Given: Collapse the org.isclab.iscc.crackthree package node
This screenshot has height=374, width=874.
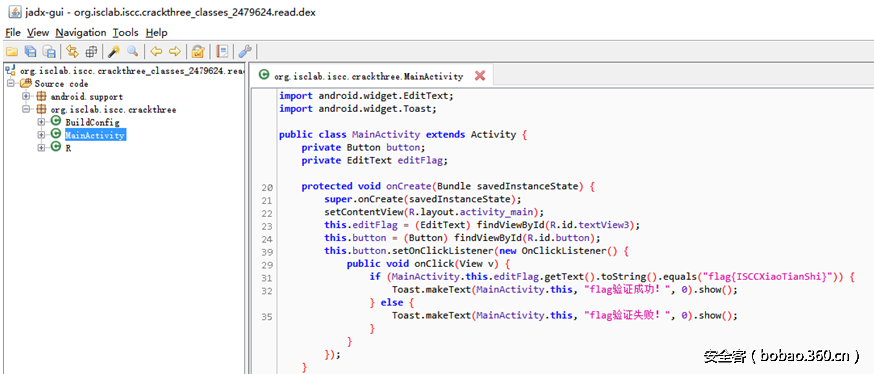Looking at the screenshot, I should (x=26, y=109).
